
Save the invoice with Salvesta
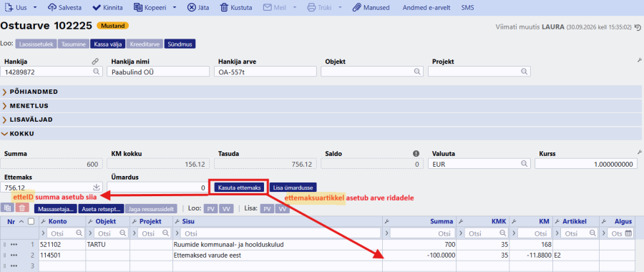[x=64, y=7]
